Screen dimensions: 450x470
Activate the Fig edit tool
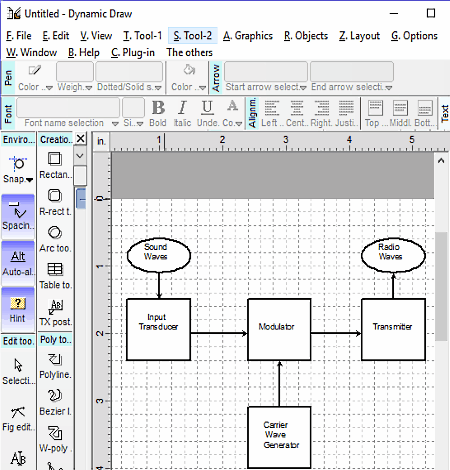coord(18,418)
